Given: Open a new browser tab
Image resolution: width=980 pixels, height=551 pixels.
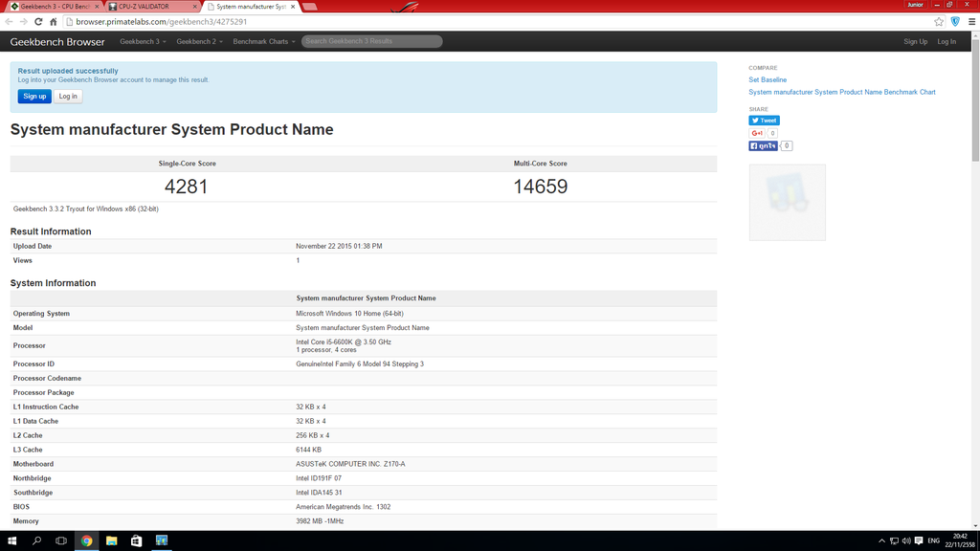Looking at the screenshot, I should pos(310,7).
